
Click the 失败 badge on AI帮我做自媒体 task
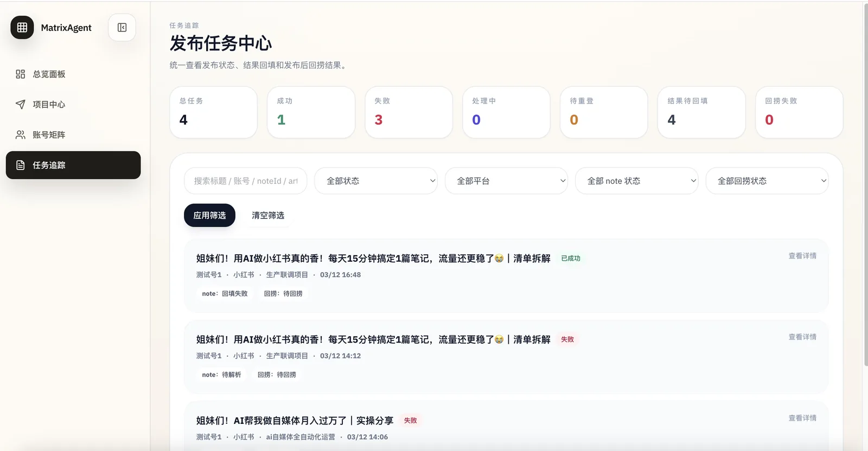[x=411, y=421]
